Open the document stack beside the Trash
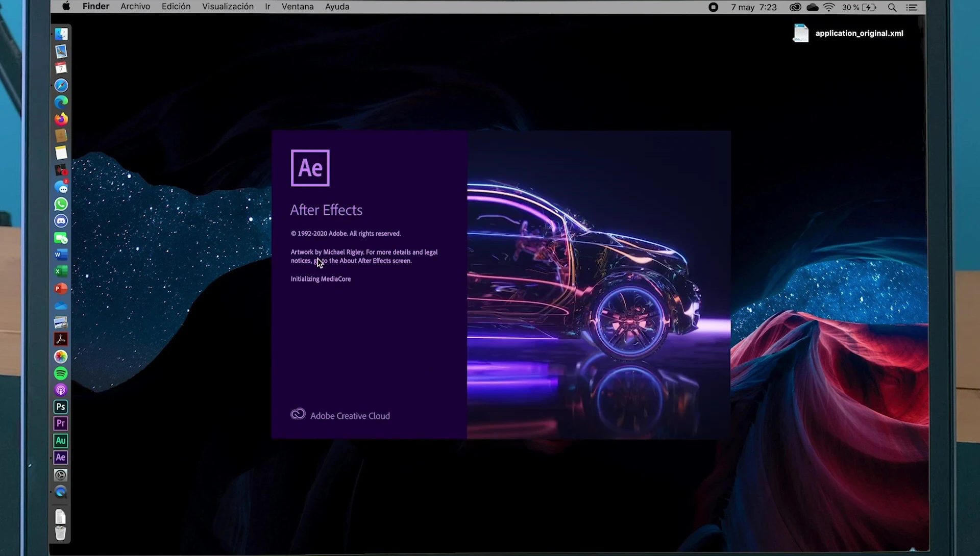Image resolution: width=980 pixels, height=556 pixels. tap(61, 516)
